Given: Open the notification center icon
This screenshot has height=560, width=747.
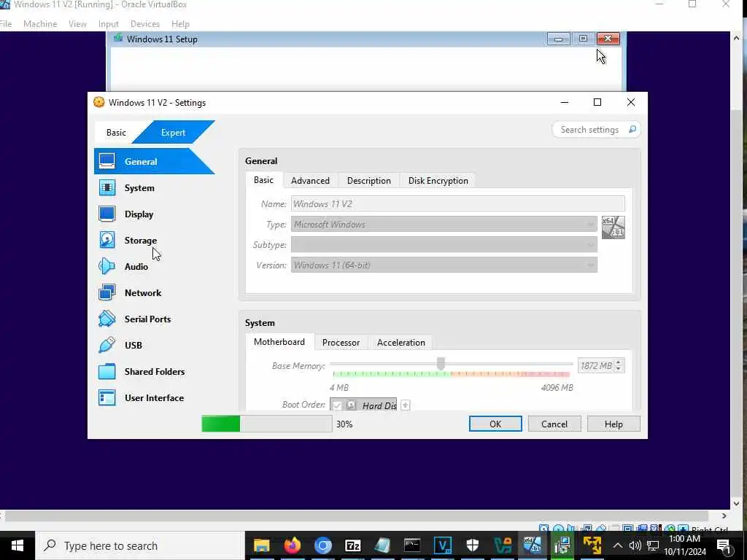Looking at the screenshot, I should tap(724, 545).
